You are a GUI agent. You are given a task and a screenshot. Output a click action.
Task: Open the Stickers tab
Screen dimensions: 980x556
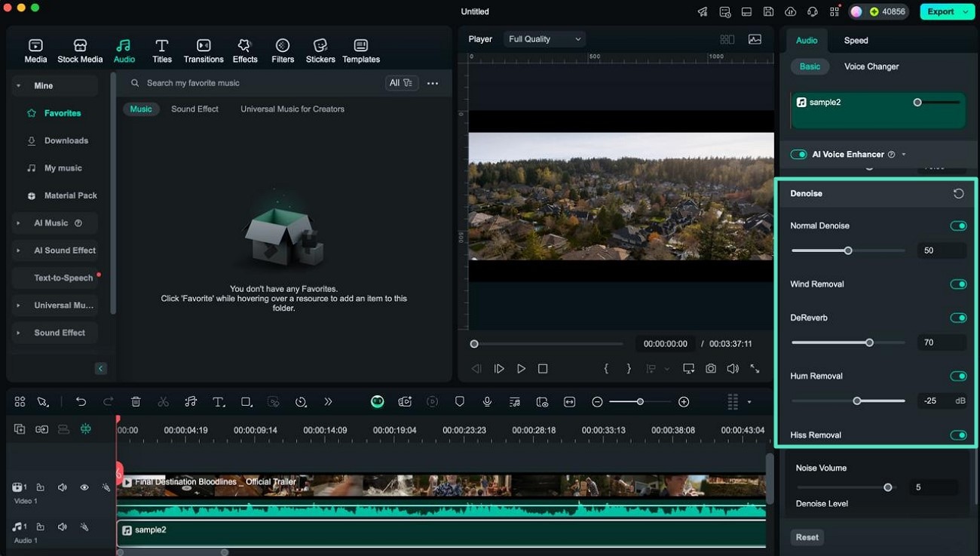point(320,51)
